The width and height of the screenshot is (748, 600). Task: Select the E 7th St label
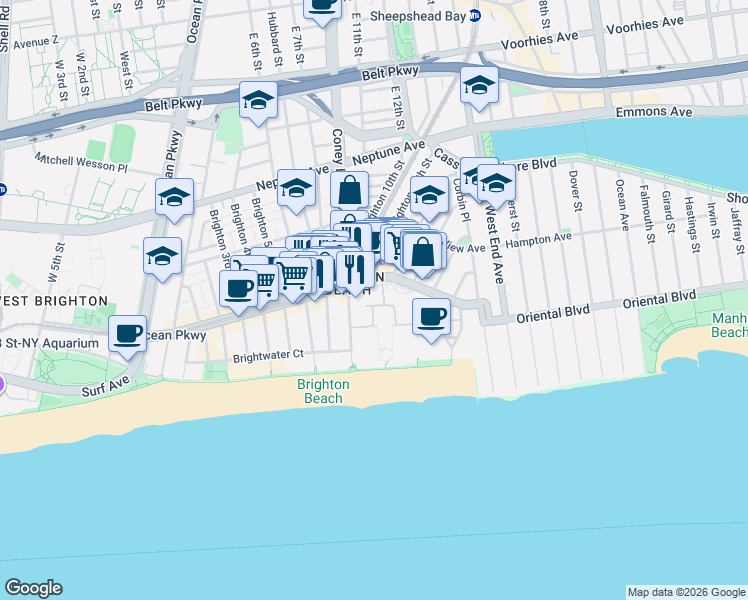click(297, 45)
